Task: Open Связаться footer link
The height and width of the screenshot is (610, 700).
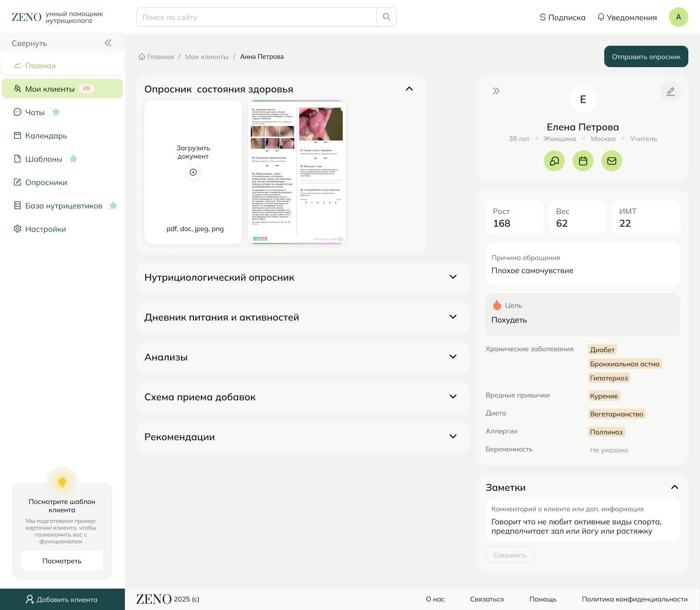Action: pos(487,599)
